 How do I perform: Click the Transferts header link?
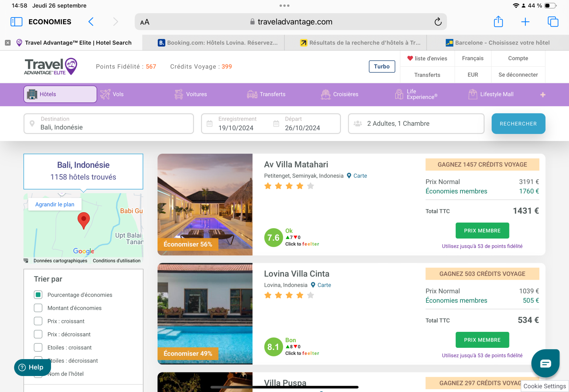coord(427,75)
